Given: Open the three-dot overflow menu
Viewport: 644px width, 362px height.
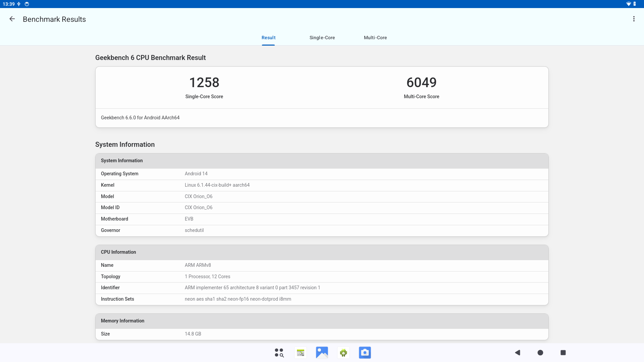Looking at the screenshot, I should pos(634,19).
